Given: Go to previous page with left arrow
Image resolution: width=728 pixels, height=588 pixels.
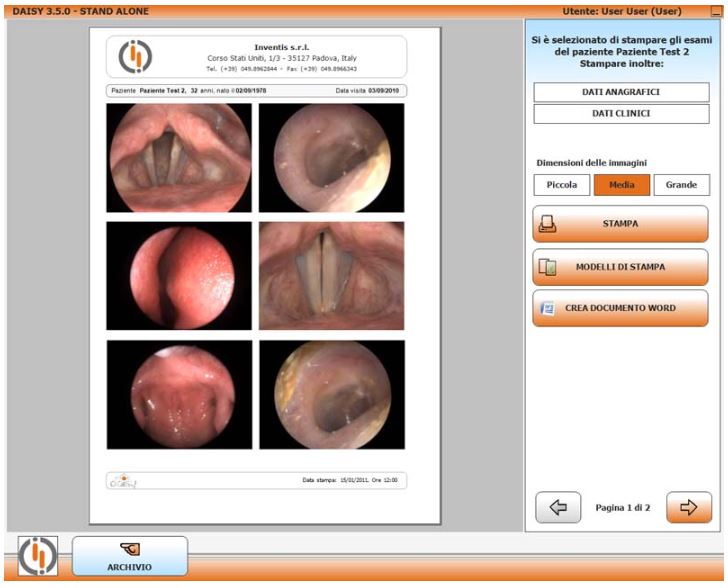Looking at the screenshot, I should pyautogui.click(x=558, y=507).
